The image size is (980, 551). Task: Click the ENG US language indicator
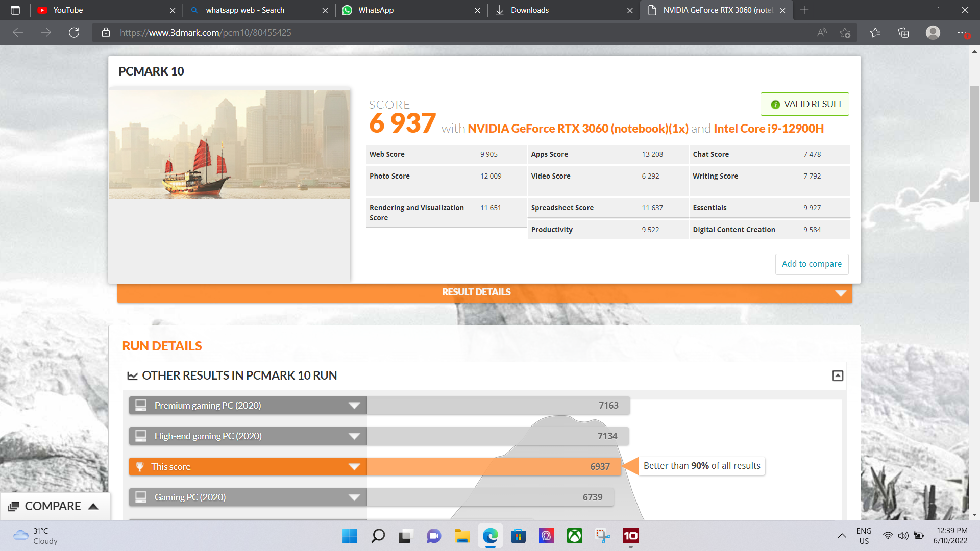pyautogui.click(x=864, y=536)
